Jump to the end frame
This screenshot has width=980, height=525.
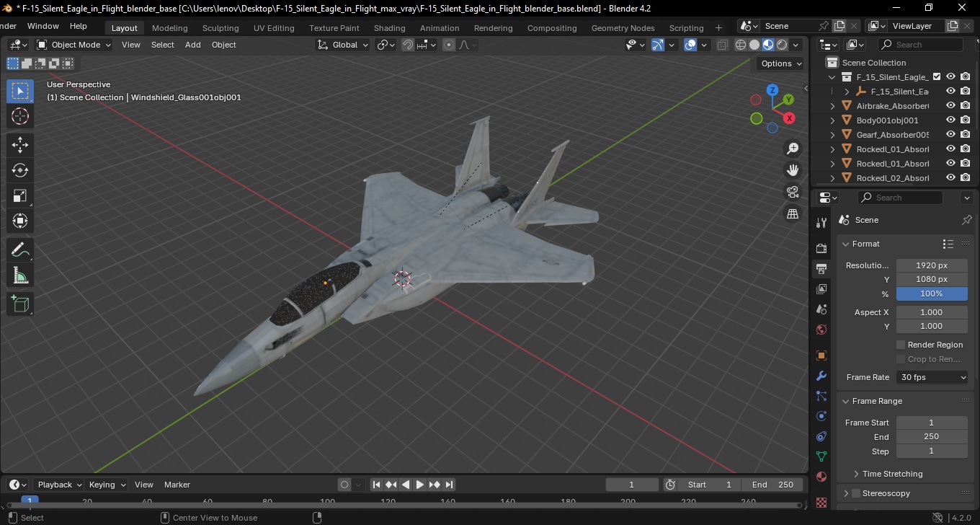449,485
